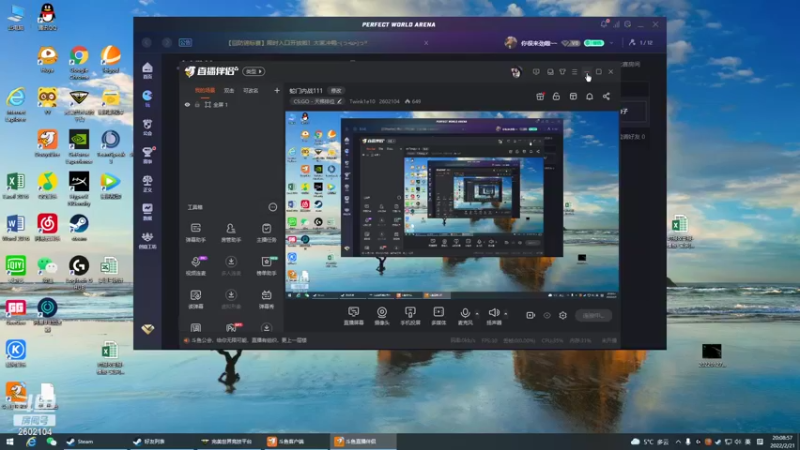800x450 pixels.
Task: Open the home icon in Perfect World Arena sidebar
Action: [x=147, y=70]
